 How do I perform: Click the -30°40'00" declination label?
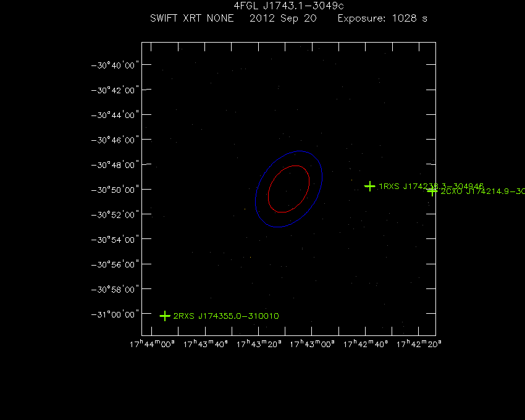pos(115,65)
